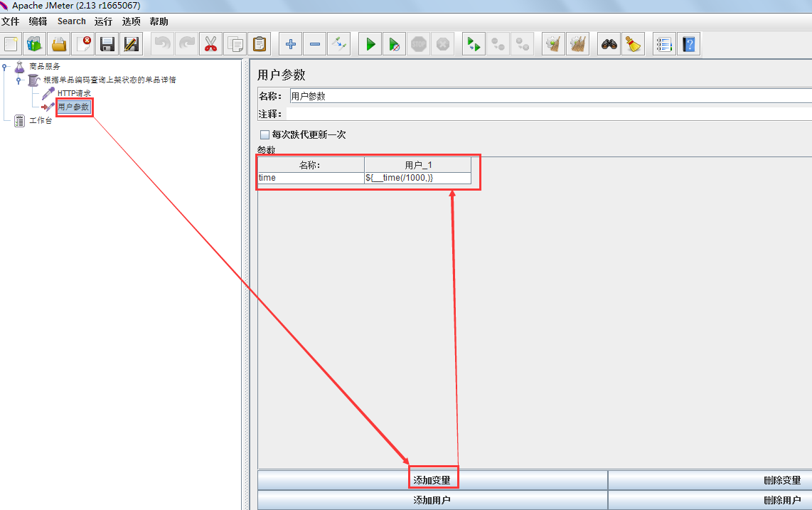Image resolution: width=812 pixels, height=510 pixels.
Task: Click the broom Reset Search icon
Action: coord(633,45)
